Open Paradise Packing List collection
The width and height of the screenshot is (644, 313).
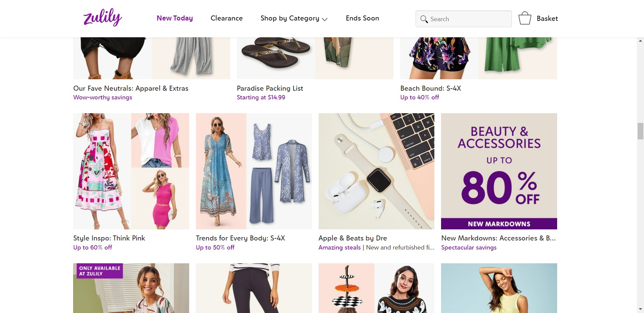(x=270, y=88)
